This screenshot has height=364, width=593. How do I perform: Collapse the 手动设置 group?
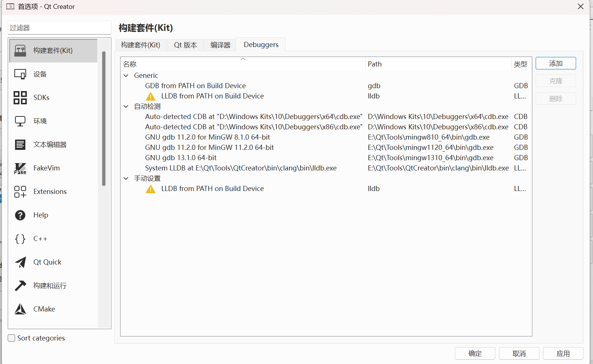tap(126, 179)
